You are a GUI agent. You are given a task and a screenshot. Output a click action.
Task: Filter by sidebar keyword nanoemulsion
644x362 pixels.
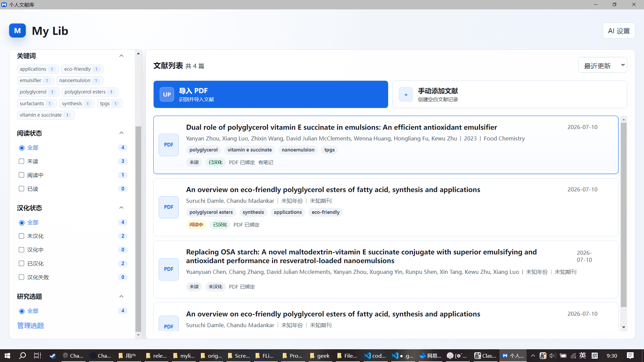[79, 80]
